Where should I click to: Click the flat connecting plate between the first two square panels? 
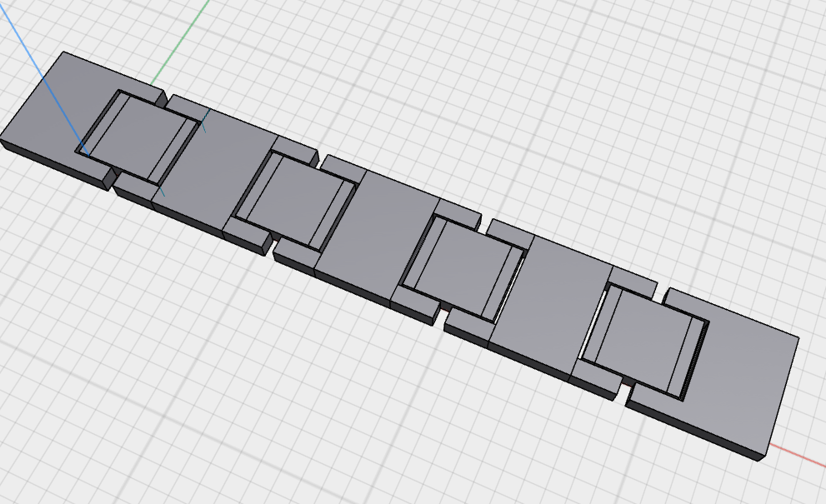click(x=216, y=168)
